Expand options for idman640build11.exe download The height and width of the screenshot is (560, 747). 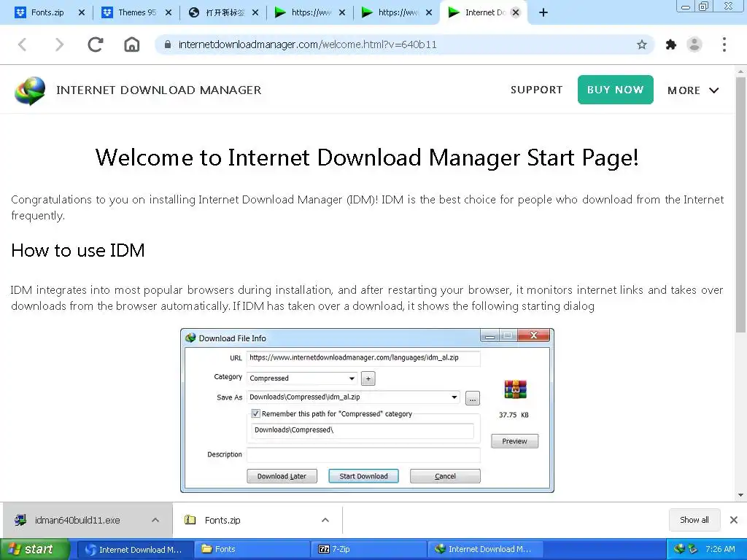tap(155, 520)
